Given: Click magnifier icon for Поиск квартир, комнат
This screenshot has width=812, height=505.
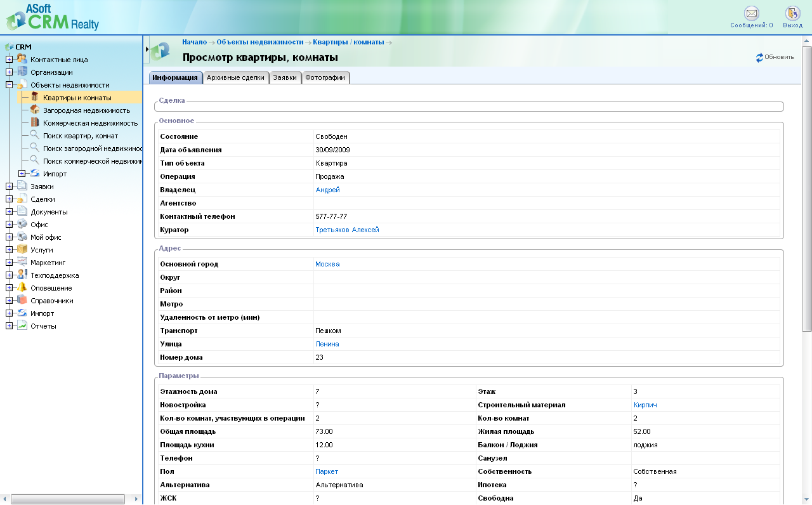Looking at the screenshot, I should [x=35, y=135].
